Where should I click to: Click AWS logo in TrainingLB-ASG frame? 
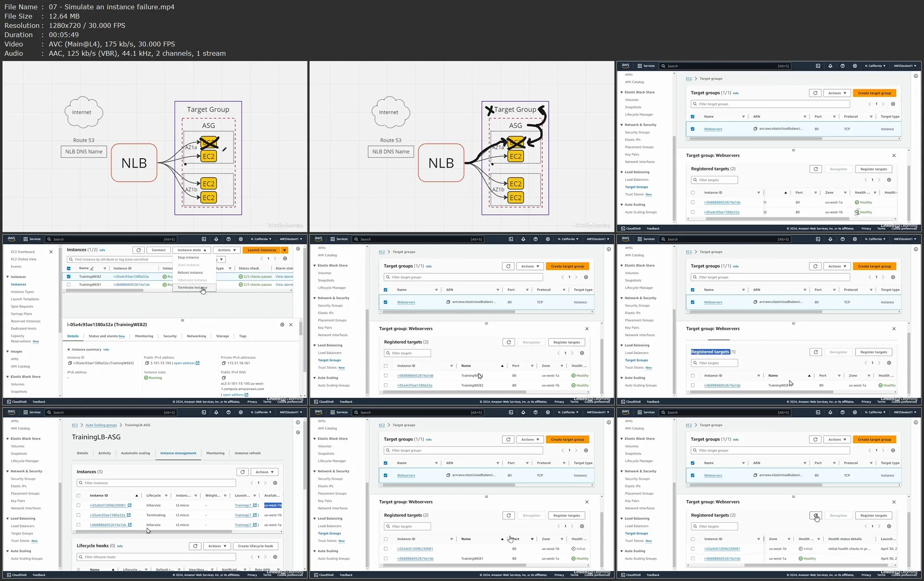tap(11, 412)
